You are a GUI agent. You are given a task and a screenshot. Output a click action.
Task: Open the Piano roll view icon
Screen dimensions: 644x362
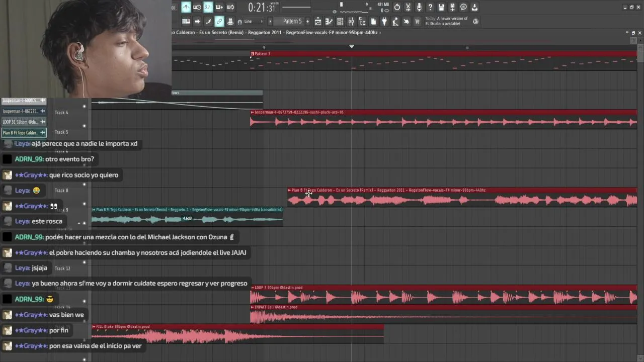point(329,21)
